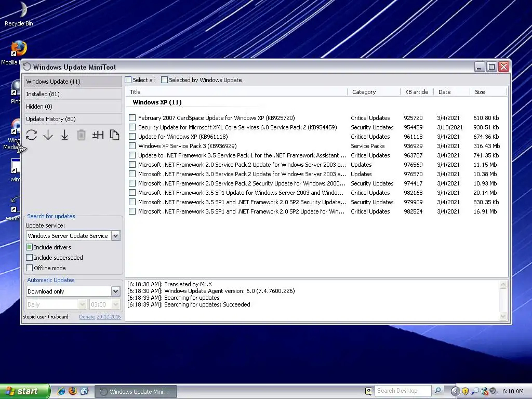Screen dimensions: 532x399
Task: Click the refresh Check for updates icon
Action: point(31,135)
